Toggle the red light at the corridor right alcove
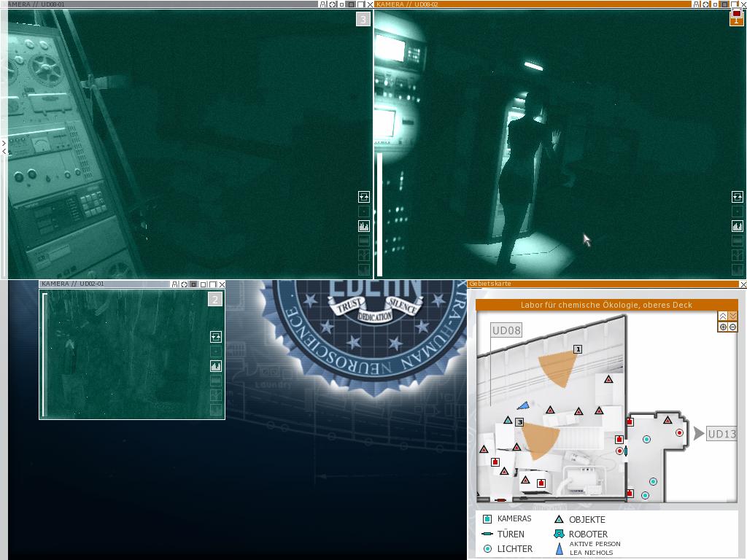Viewport: 747px width, 560px height. [x=679, y=433]
